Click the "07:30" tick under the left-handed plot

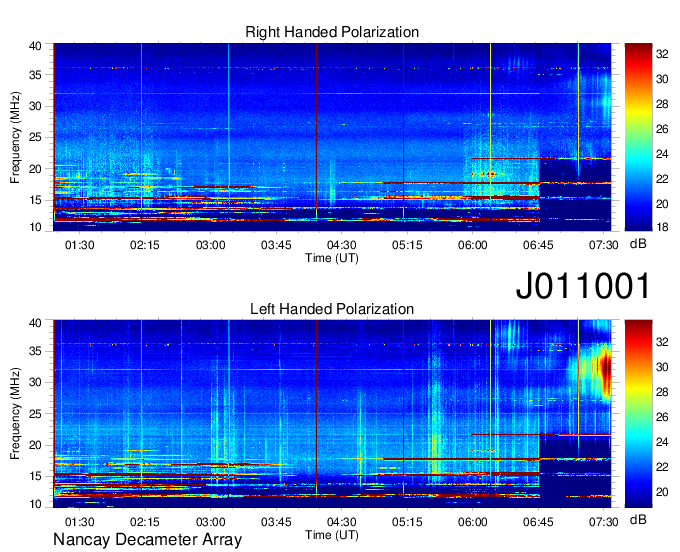(603, 522)
